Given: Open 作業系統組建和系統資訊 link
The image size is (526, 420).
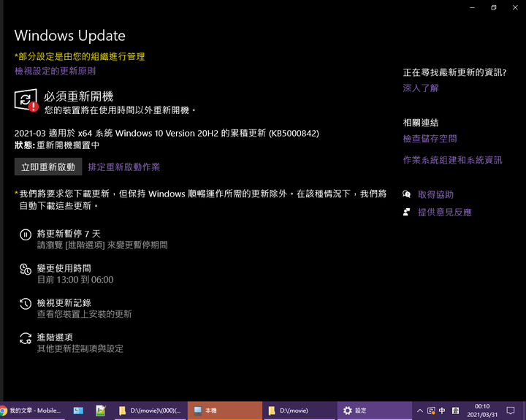Looking at the screenshot, I should tap(452, 160).
